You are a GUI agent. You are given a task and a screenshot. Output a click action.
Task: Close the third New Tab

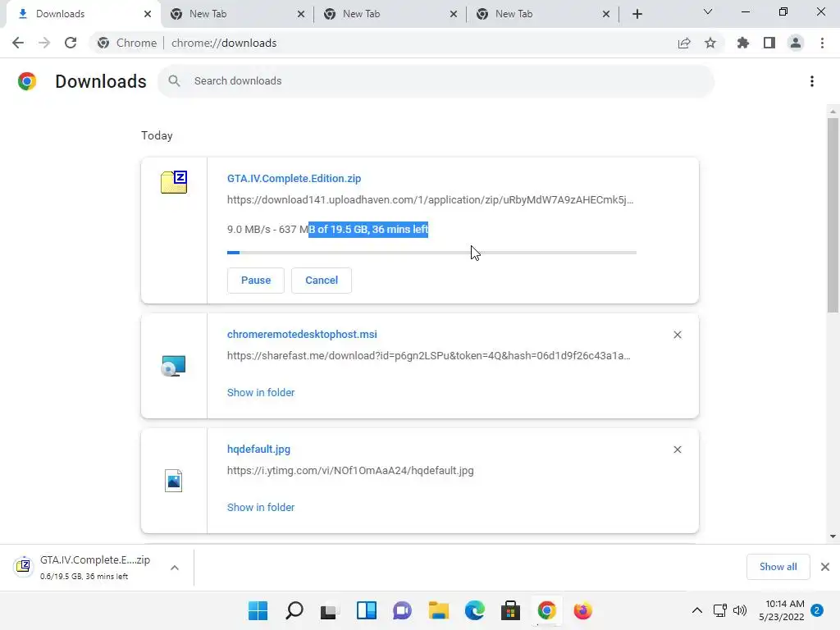606,14
